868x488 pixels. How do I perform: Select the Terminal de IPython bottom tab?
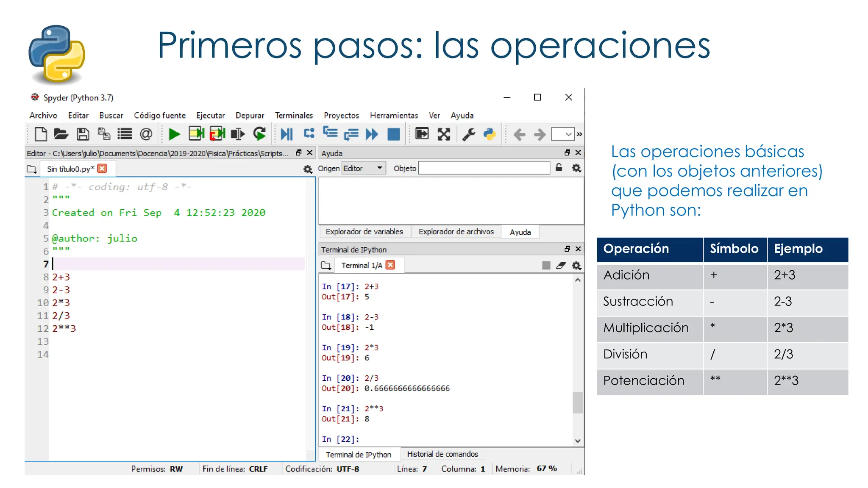tap(359, 455)
